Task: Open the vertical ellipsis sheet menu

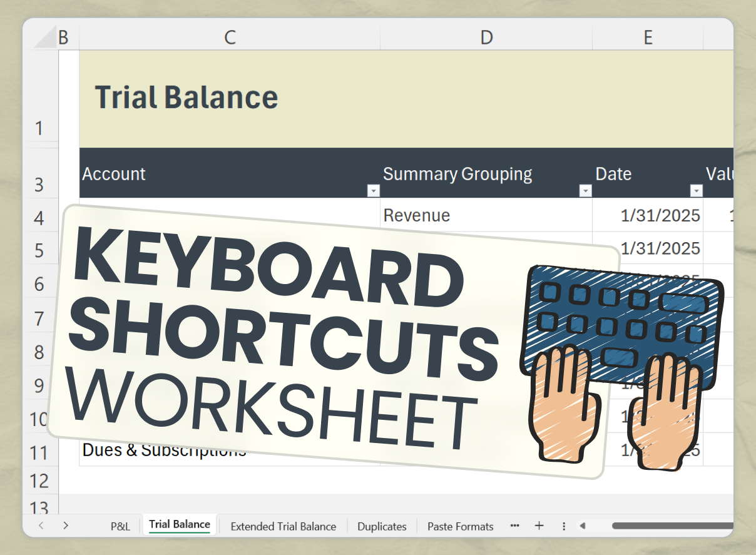Action: click(564, 526)
